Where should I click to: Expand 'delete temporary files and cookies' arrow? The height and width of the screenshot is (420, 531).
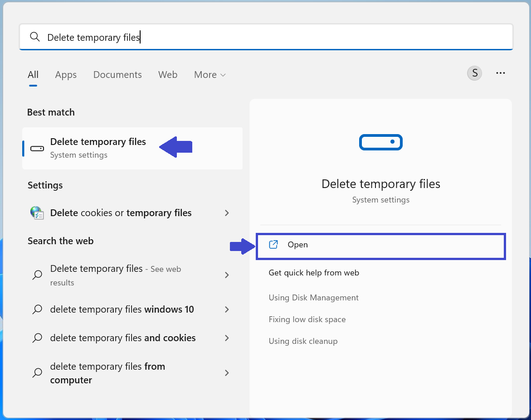pos(227,338)
